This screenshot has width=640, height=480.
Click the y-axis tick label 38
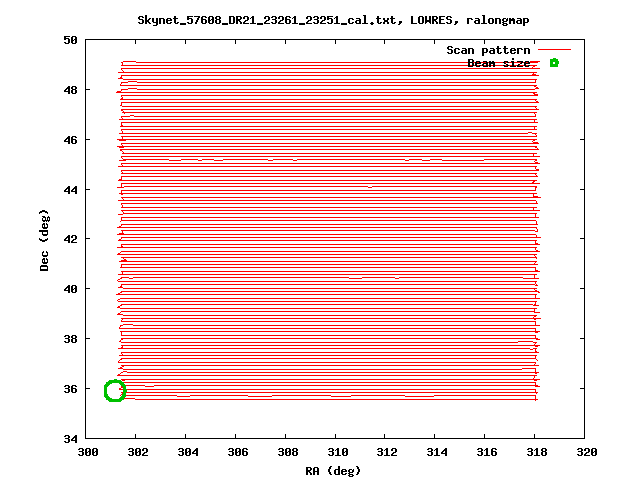(x=70, y=339)
